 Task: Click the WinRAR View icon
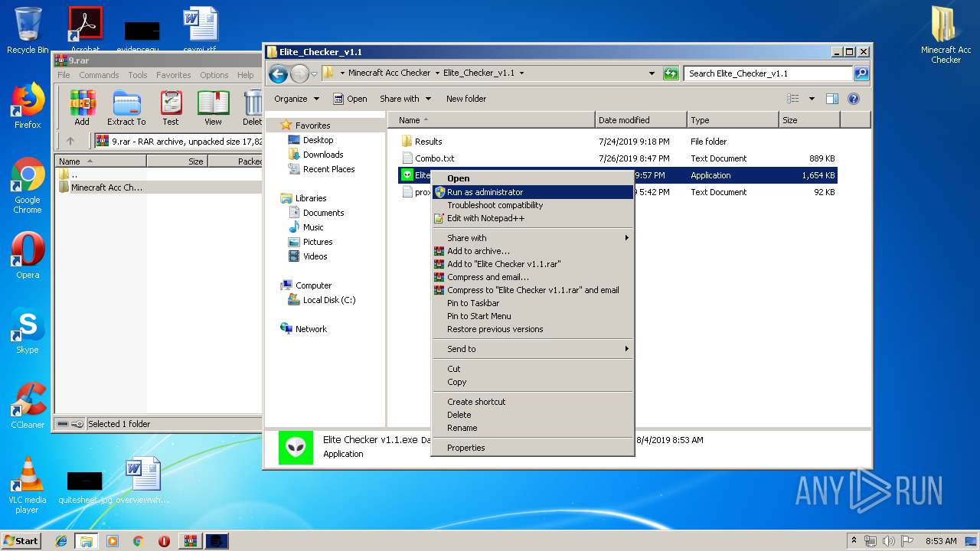tap(213, 107)
